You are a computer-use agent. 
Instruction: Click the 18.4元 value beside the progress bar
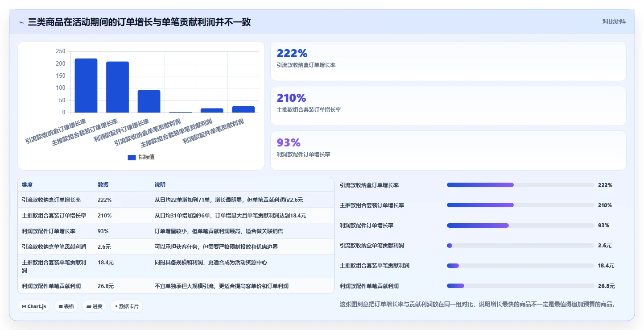(606, 266)
